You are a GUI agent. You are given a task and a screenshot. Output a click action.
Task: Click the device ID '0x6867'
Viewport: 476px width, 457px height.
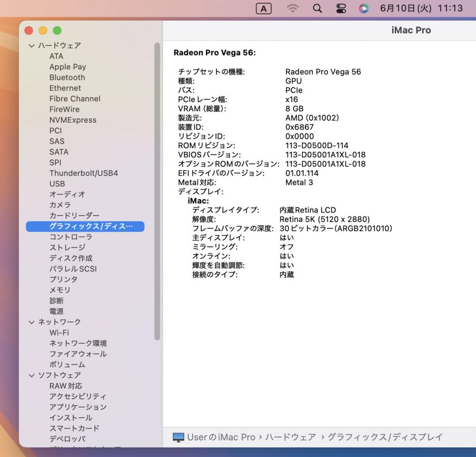[299, 127]
